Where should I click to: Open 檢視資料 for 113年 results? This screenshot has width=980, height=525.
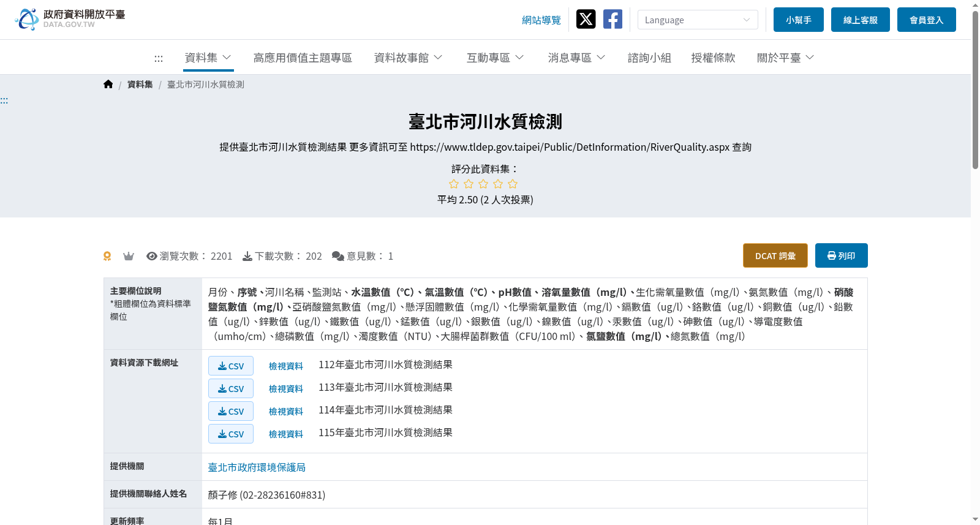(286, 388)
